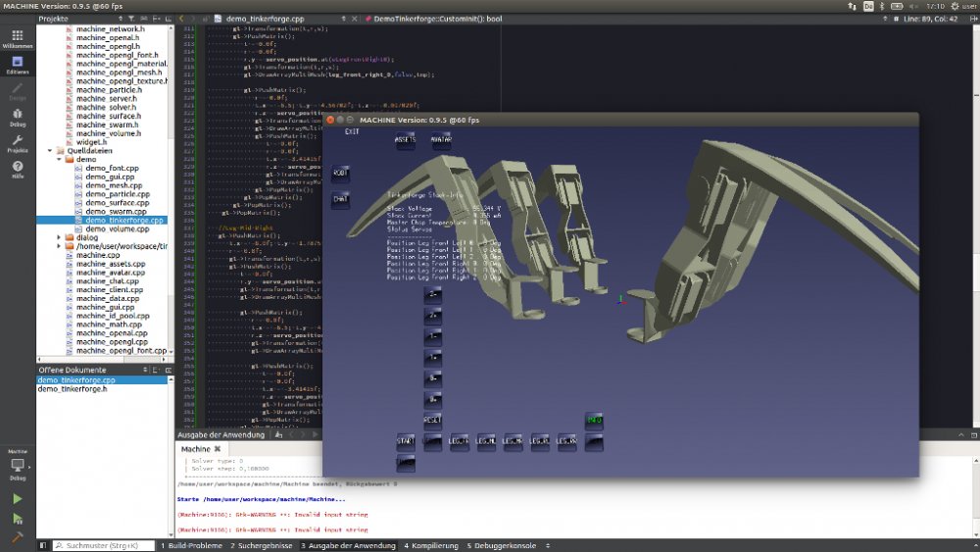Screen dimensions: 980x552
Task: Click EXIT in the MACHINE window
Action: pos(352,132)
